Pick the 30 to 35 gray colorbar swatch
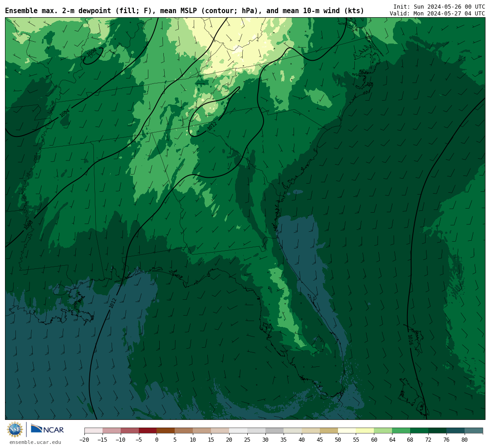Viewport: 490px width, 448px height. click(274, 431)
